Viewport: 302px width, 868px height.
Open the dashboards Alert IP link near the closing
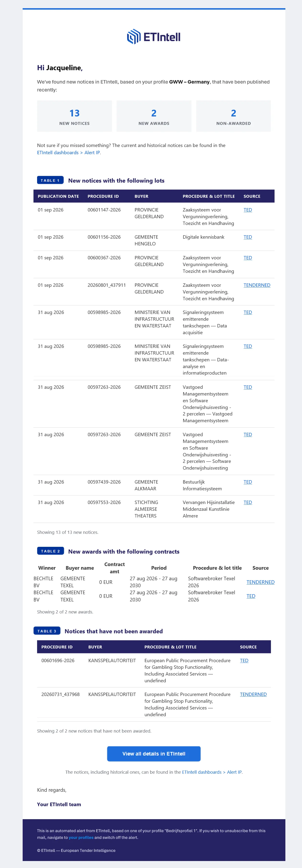pos(212,772)
